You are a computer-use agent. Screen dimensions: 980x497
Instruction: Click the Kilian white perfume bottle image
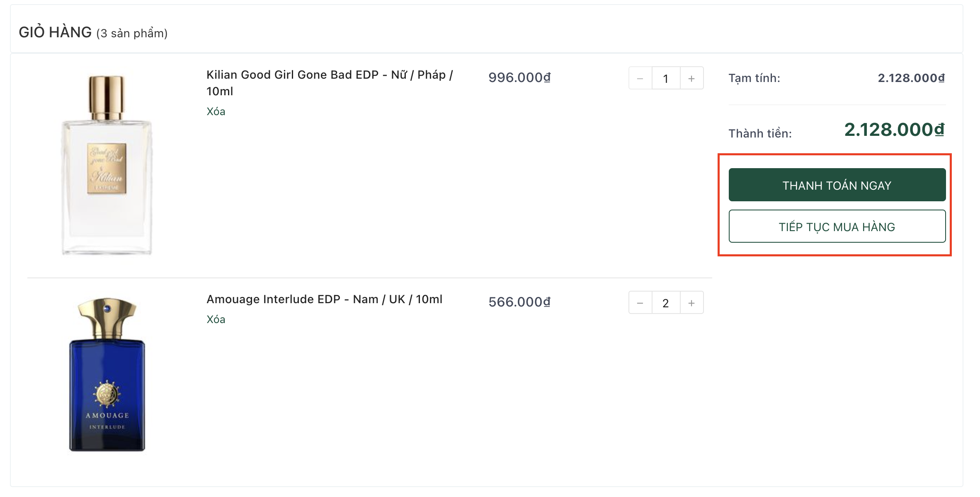coord(107,165)
